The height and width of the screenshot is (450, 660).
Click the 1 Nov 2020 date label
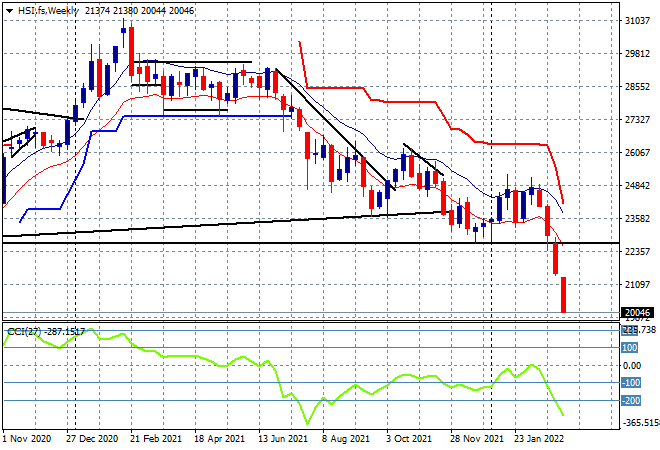pos(27,439)
